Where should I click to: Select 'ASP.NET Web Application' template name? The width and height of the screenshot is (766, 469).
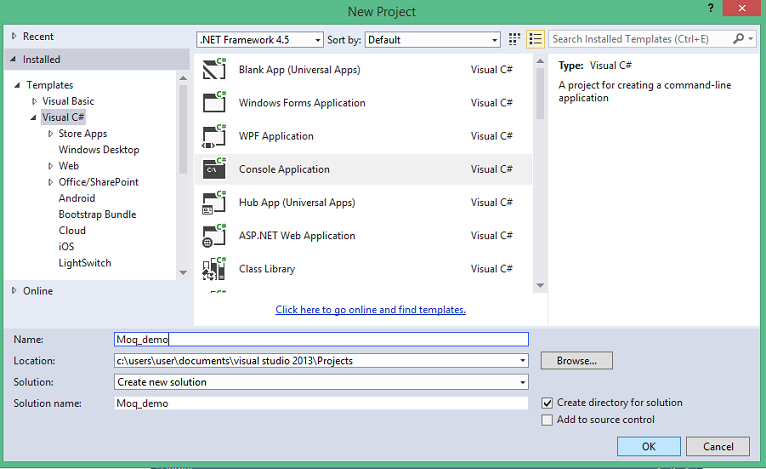(x=297, y=235)
